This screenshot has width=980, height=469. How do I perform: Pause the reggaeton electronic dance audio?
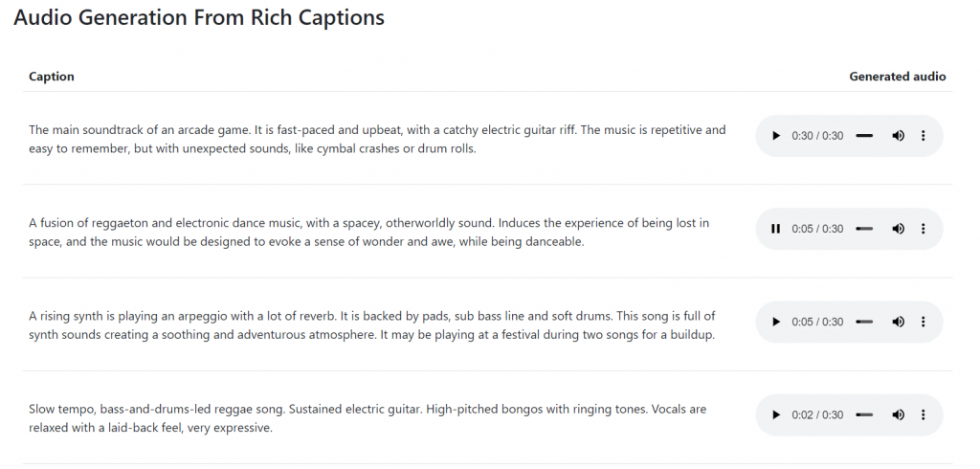pos(775,229)
